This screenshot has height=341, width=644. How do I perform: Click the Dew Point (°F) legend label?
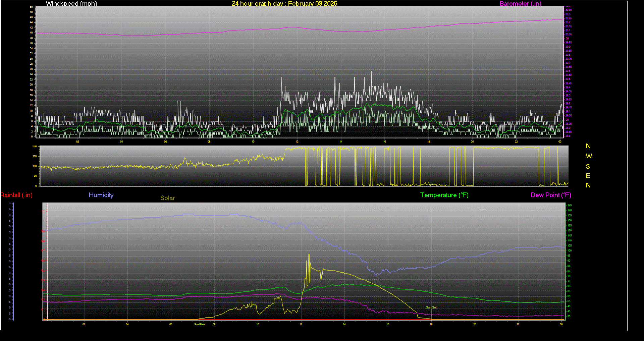pyautogui.click(x=551, y=195)
